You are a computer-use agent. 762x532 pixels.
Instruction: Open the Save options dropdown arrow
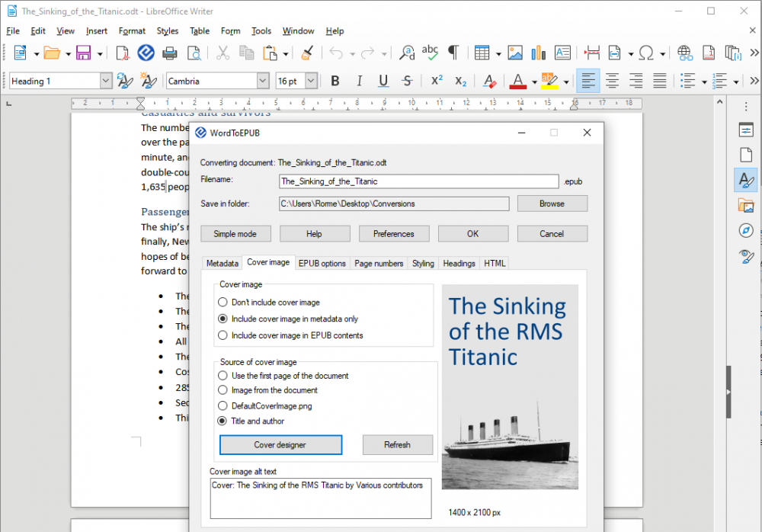point(100,53)
